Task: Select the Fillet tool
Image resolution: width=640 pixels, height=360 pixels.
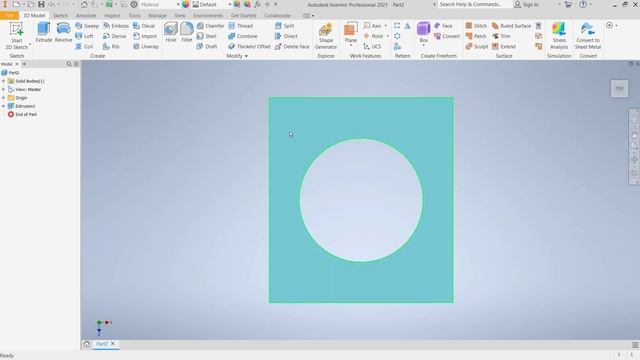Action: pyautogui.click(x=187, y=33)
